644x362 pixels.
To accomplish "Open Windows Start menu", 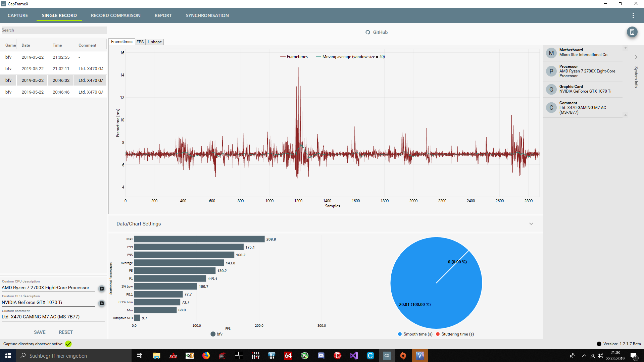I will coord(8,356).
